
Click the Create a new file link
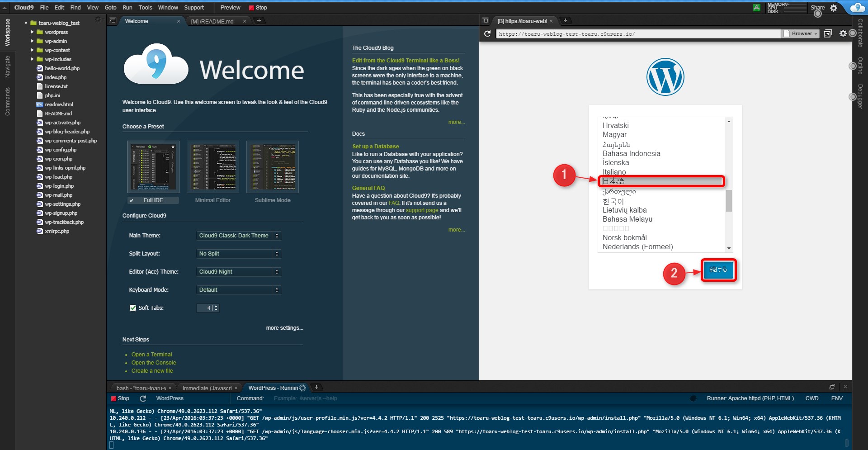pos(152,371)
